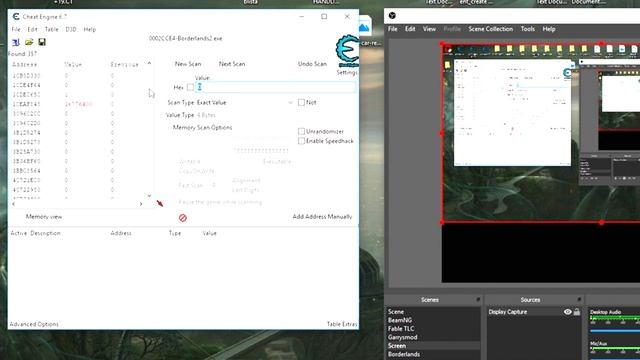
Task: Open the OBS Help menu
Action: point(549,29)
